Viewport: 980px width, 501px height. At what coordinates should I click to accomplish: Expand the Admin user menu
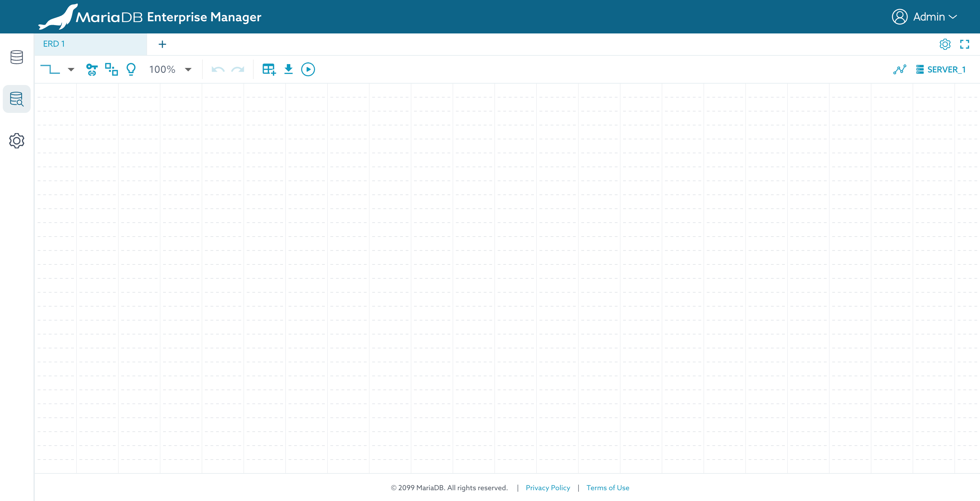tap(925, 17)
